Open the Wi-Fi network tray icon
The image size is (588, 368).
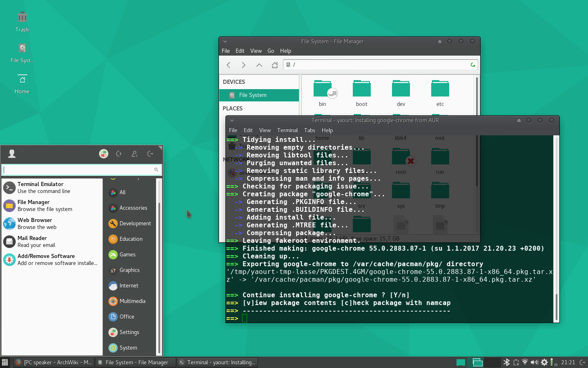525,362
